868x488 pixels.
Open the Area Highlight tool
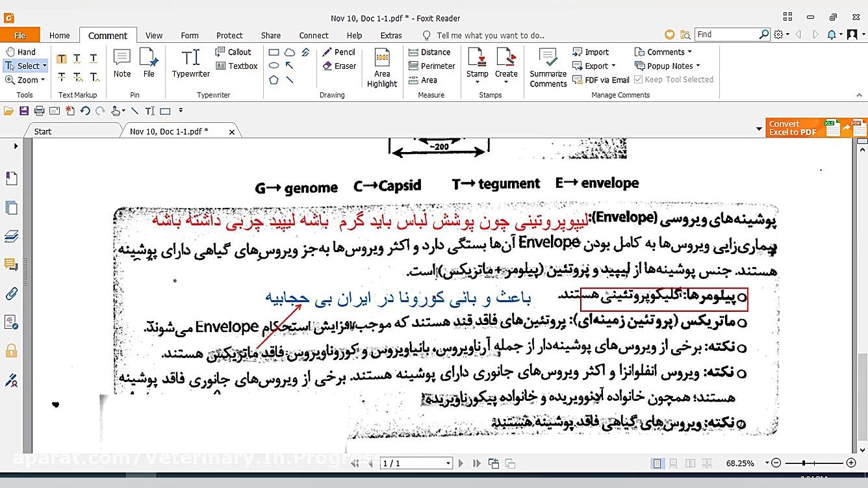coord(381,68)
